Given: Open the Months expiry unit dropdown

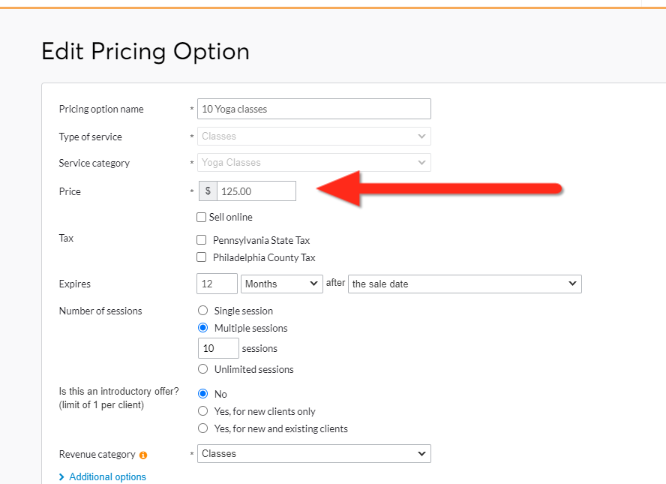Looking at the screenshot, I should (281, 284).
